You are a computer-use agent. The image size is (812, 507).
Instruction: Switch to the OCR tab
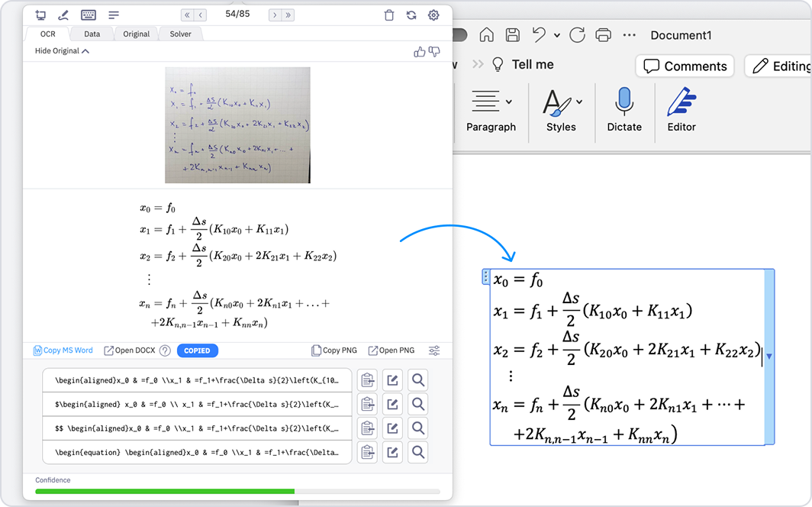tap(47, 34)
